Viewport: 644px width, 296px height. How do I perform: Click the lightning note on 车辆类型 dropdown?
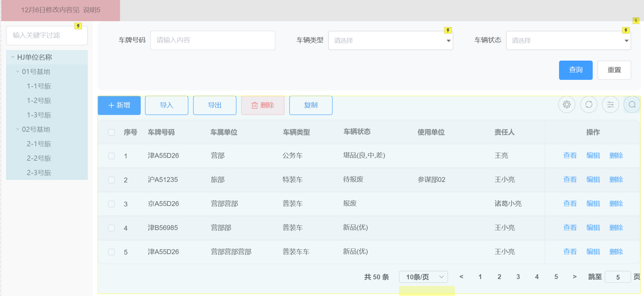[448, 30]
